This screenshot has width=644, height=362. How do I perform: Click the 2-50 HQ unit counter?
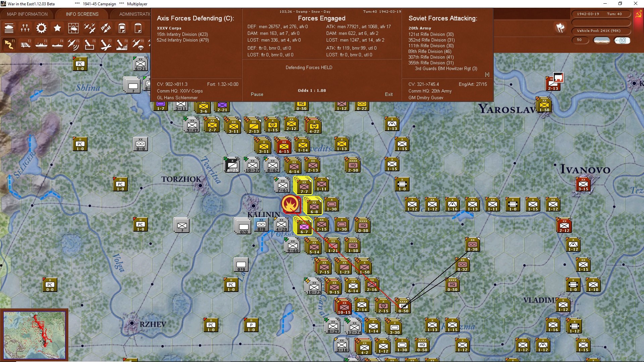tap(353, 166)
